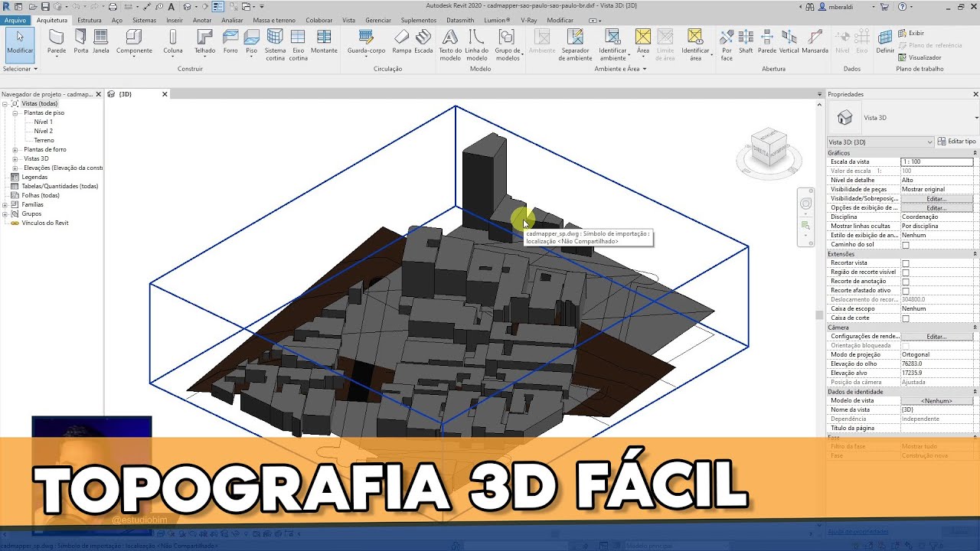Pick the Linha do modelo tool
This screenshot has width=980, height=551.
tap(477, 45)
